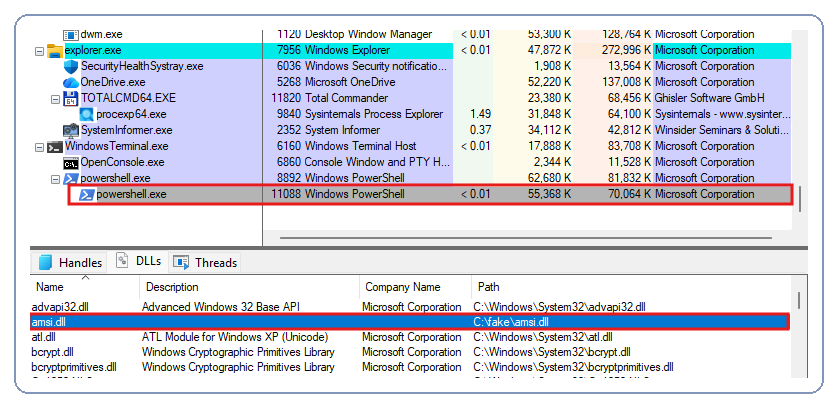Collapse the parent powershell.exe node
This screenshot has height=408, width=838.
tap(55, 179)
